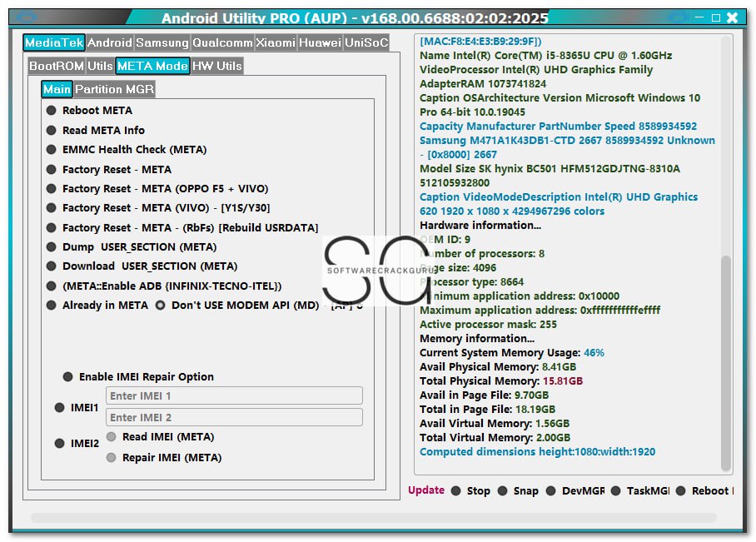Enable IMEI Repair Option

pos(138,376)
